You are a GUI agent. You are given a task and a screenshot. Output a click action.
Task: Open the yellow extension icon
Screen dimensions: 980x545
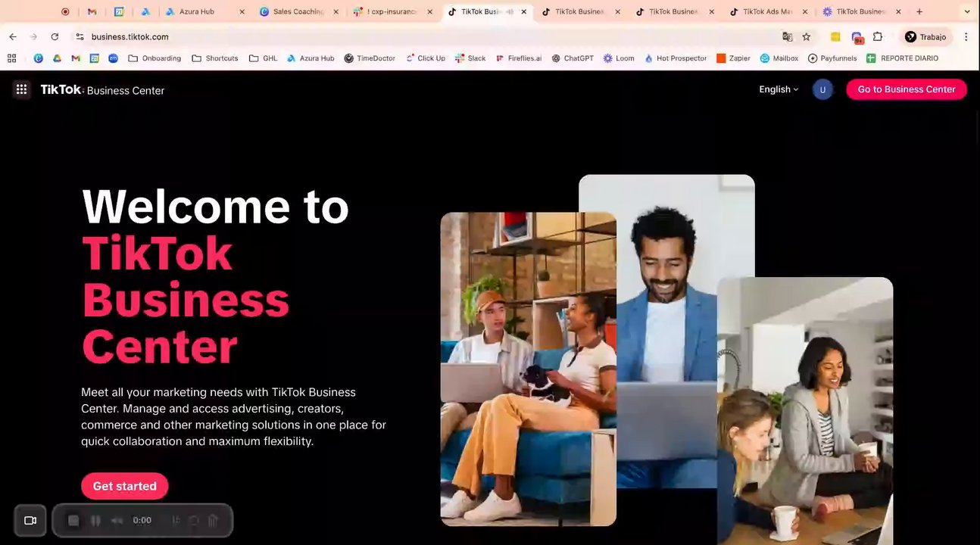[x=835, y=36]
